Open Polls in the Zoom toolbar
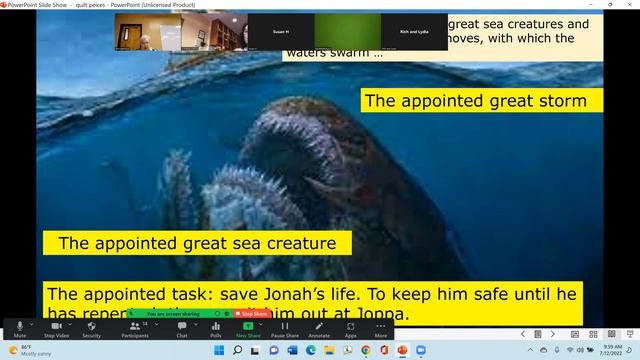The width and height of the screenshot is (640, 360). tap(216, 329)
